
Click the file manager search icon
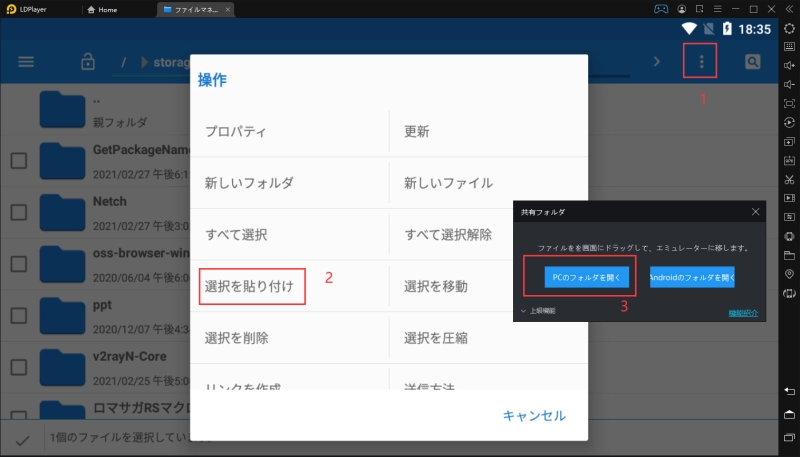pyautogui.click(x=753, y=62)
